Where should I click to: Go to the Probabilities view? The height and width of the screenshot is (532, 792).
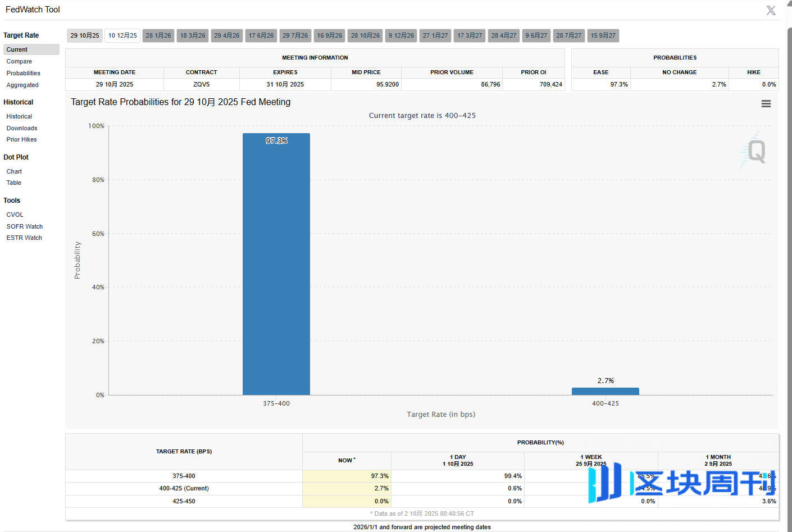pos(23,74)
